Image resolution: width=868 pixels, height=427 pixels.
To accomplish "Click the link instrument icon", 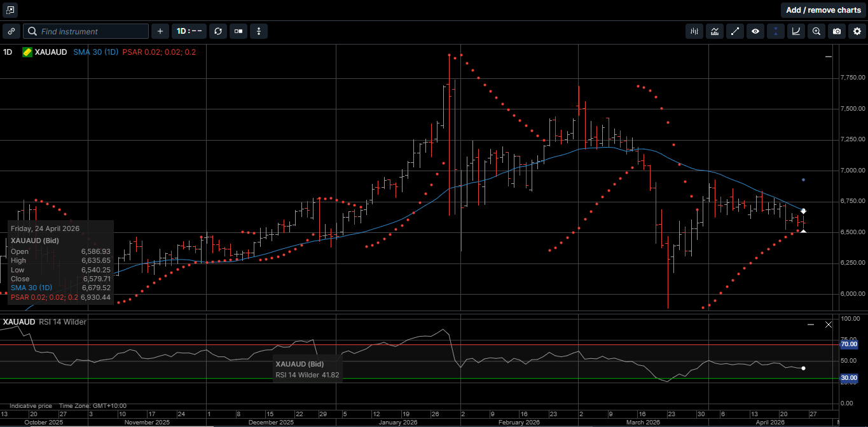I will point(11,31).
